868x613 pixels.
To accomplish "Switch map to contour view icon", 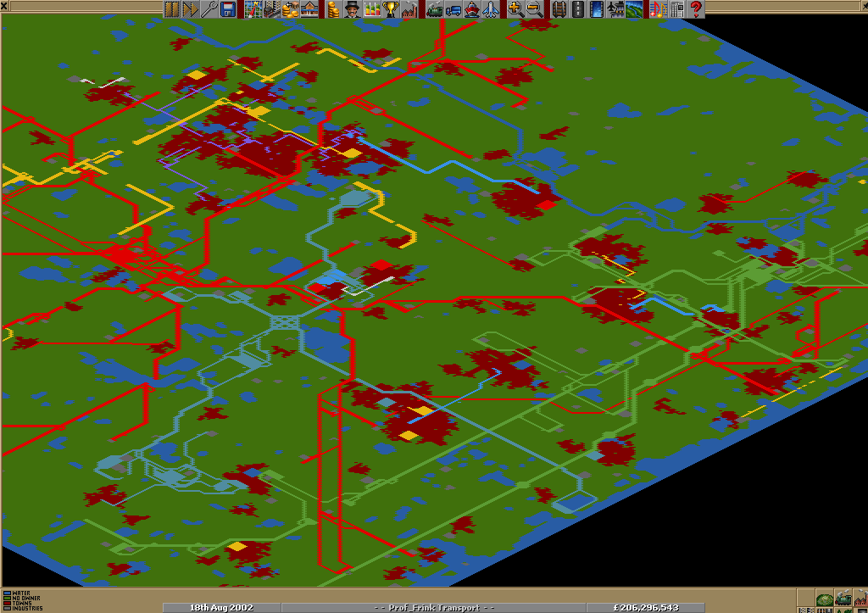I will click(824, 599).
